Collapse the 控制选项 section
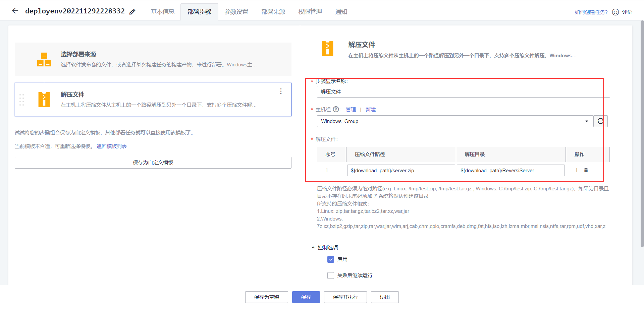This screenshot has width=644, height=309. point(313,247)
